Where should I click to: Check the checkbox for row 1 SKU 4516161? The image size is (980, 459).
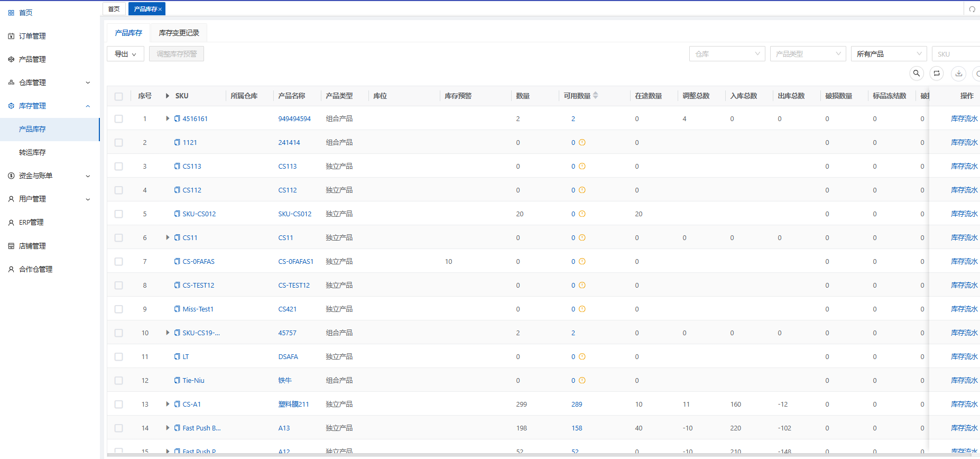pyautogui.click(x=118, y=119)
